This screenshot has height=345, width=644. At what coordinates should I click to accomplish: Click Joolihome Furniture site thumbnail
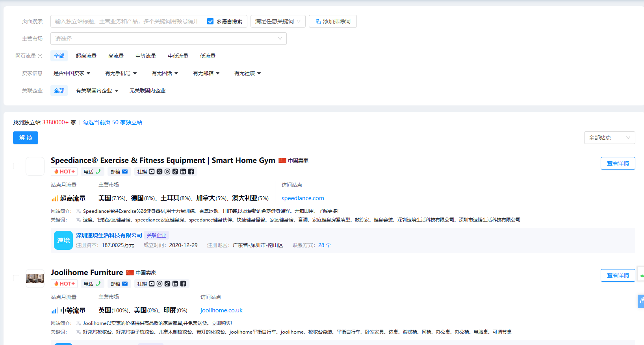click(35, 279)
